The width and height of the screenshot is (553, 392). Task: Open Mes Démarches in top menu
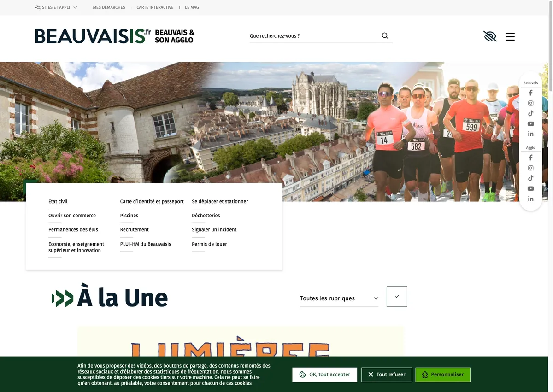click(109, 7)
